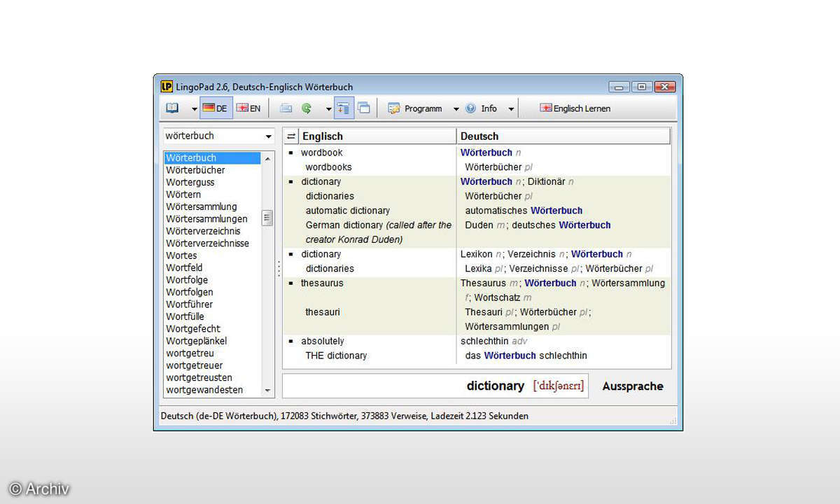Click the wordbook entry in Englisch column

pyautogui.click(x=322, y=153)
